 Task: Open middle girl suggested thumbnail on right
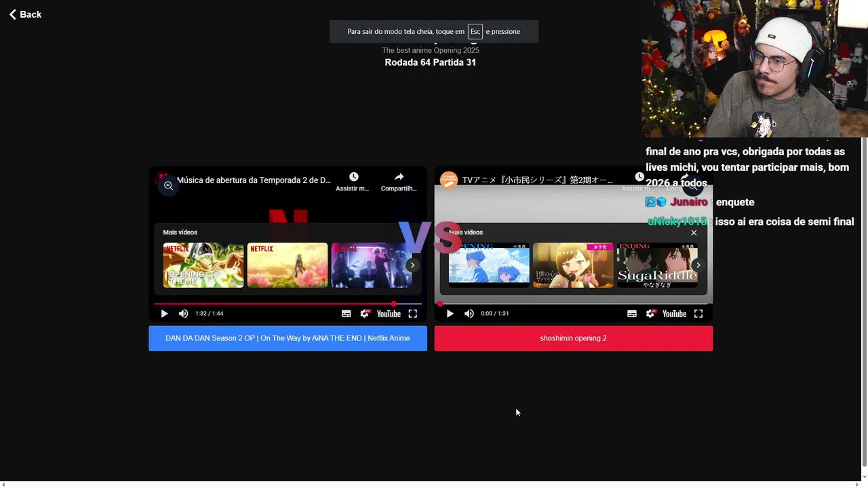(x=573, y=265)
